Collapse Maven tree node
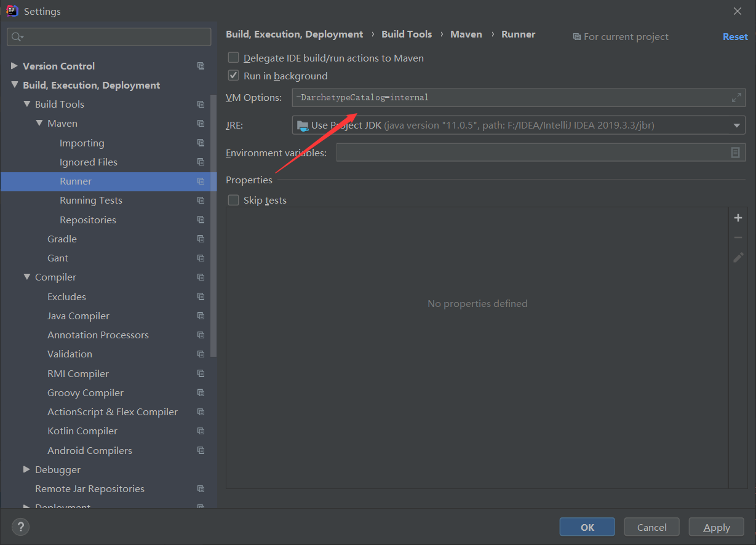Viewport: 756px width, 545px height. (39, 123)
